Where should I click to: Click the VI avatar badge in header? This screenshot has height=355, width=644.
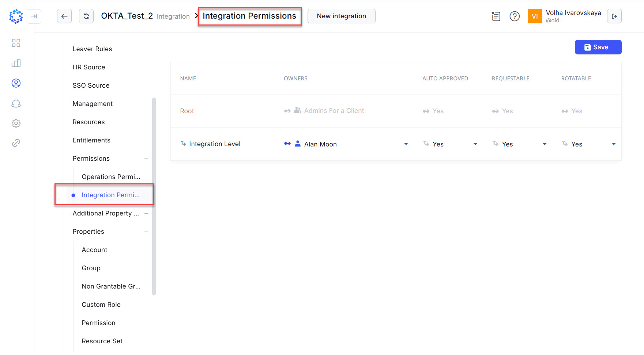pyautogui.click(x=535, y=16)
